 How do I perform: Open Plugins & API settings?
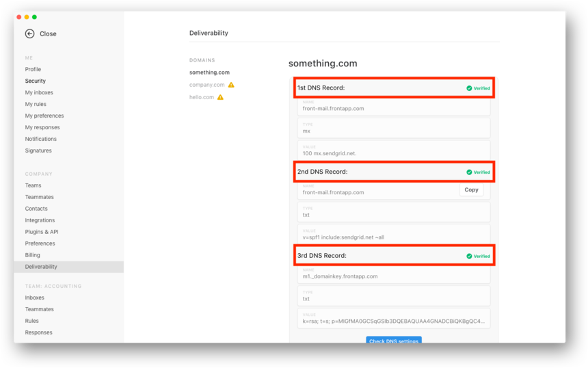[x=42, y=232]
